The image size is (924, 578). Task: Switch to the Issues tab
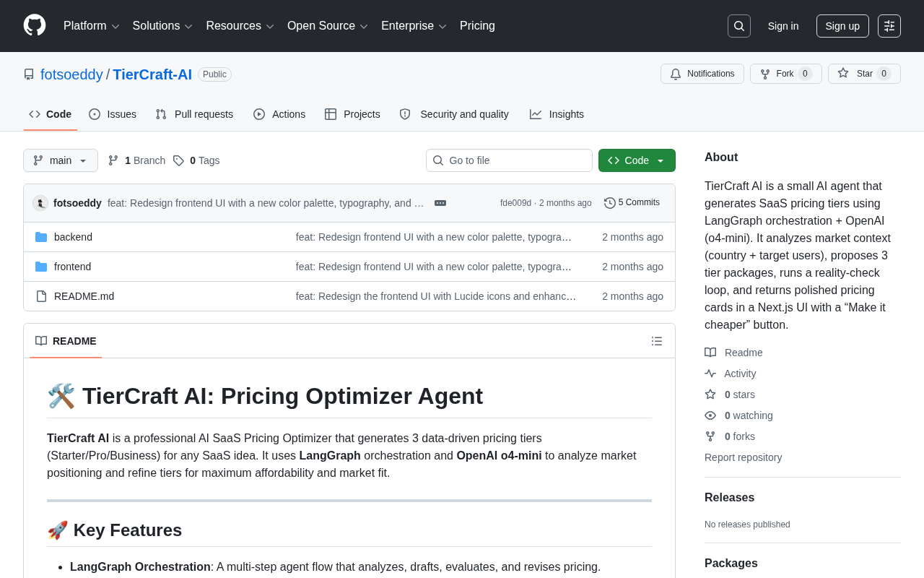pyautogui.click(x=113, y=114)
